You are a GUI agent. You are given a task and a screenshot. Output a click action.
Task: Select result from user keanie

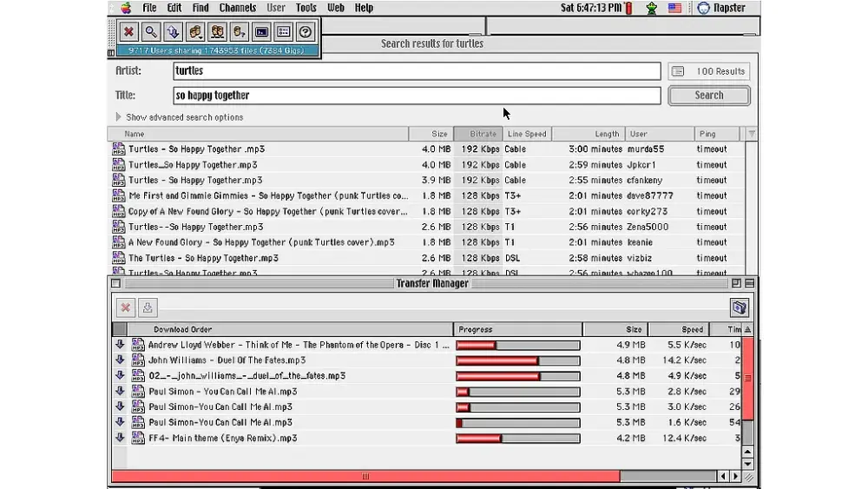426,242
